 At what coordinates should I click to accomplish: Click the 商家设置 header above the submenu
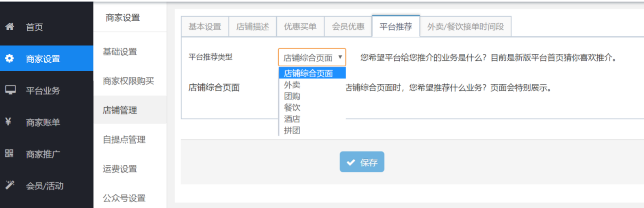[123, 18]
